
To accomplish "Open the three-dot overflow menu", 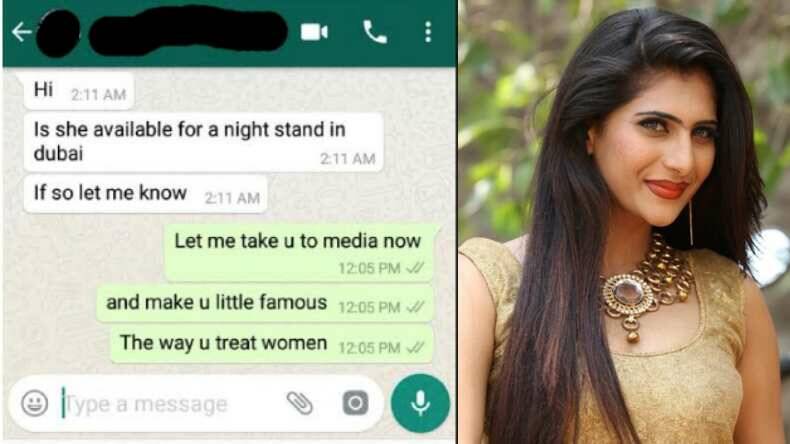I will [428, 32].
